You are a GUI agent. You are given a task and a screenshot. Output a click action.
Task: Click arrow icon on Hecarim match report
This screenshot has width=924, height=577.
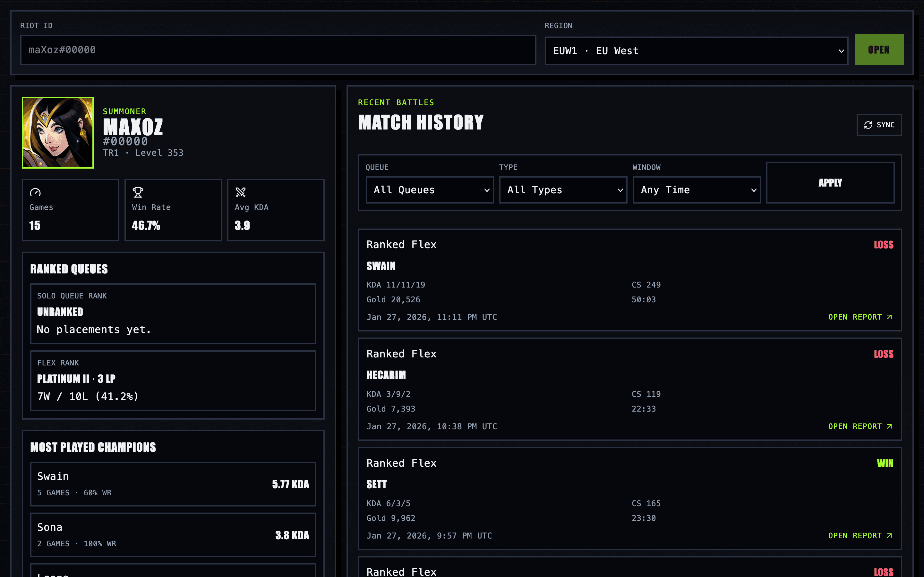(x=890, y=426)
